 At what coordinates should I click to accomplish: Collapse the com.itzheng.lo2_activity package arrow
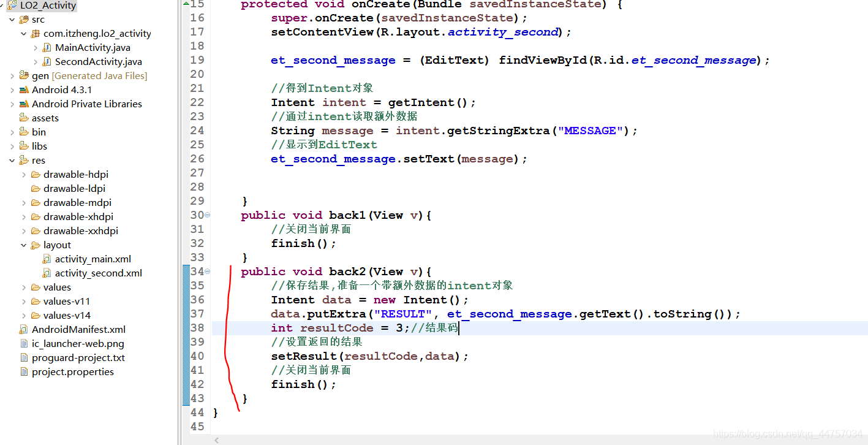point(24,34)
